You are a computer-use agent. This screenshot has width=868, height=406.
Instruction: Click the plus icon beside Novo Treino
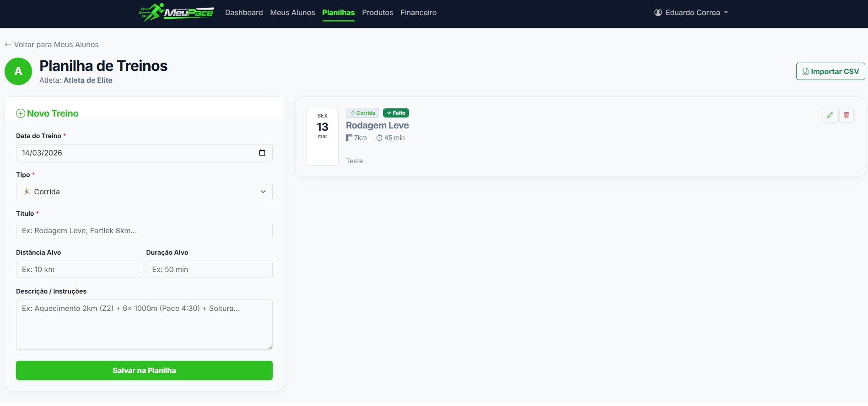(x=21, y=113)
